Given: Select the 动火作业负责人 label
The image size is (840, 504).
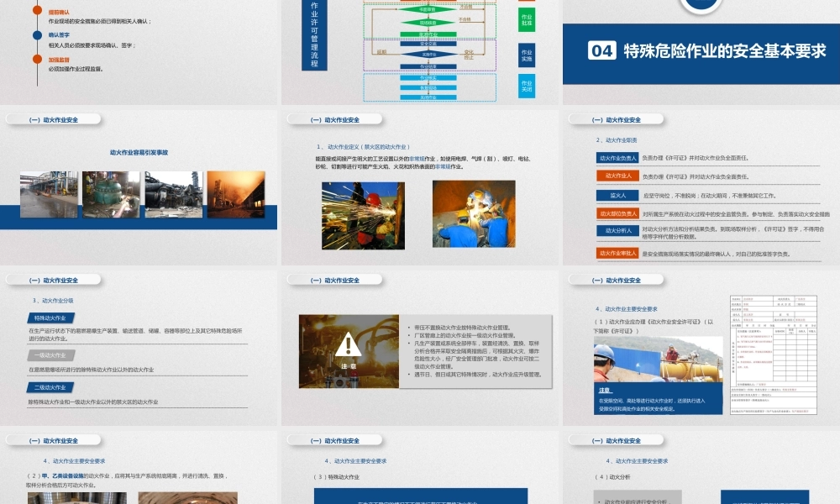Looking at the screenshot, I should [617, 158].
